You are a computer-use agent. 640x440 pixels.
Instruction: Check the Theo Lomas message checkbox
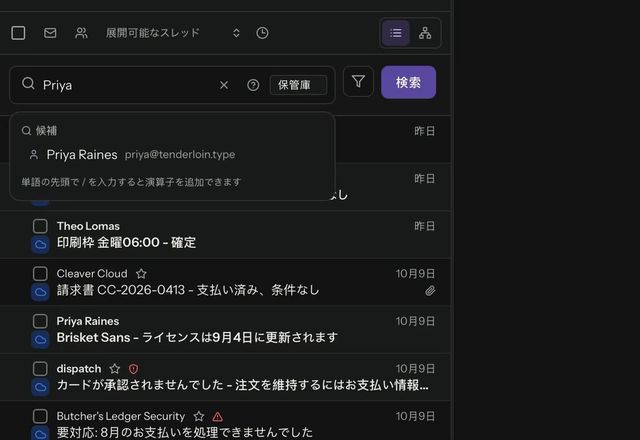coord(40,226)
